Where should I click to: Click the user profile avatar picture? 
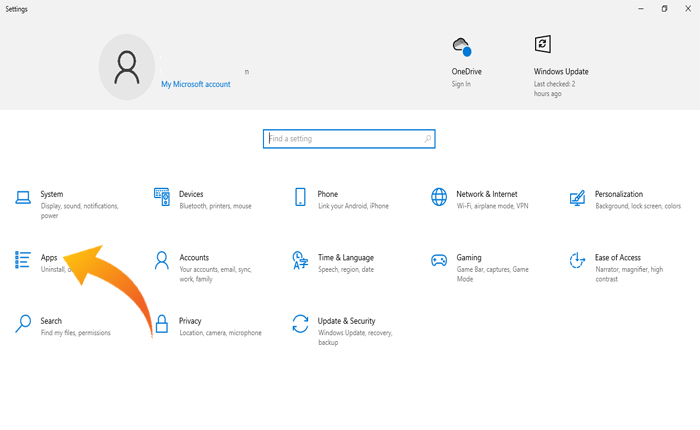point(127,67)
